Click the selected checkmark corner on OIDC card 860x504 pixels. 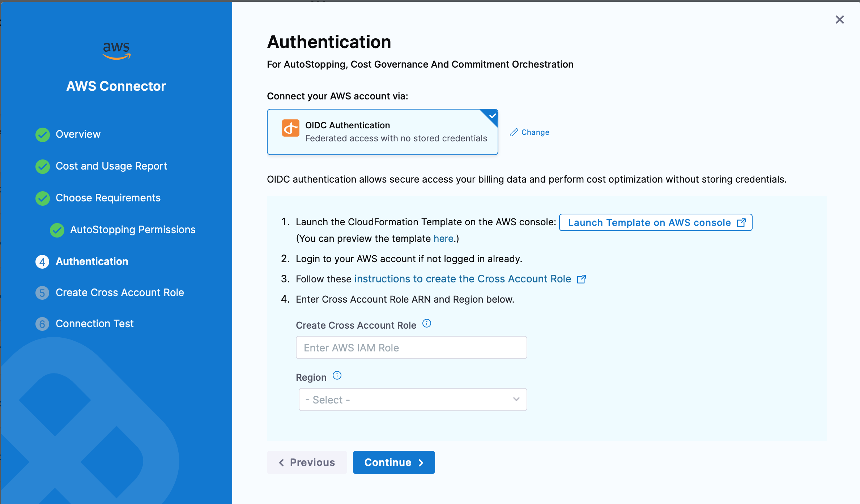pos(492,116)
